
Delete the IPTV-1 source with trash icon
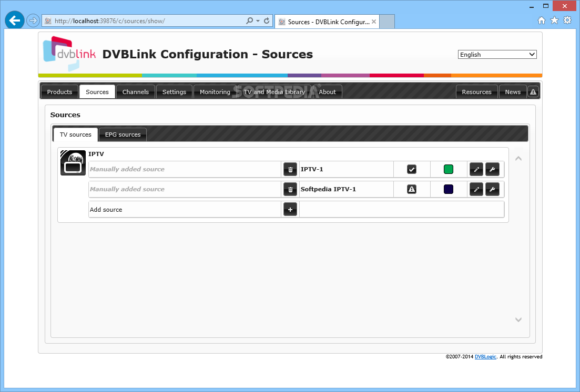pyautogui.click(x=290, y=169)
